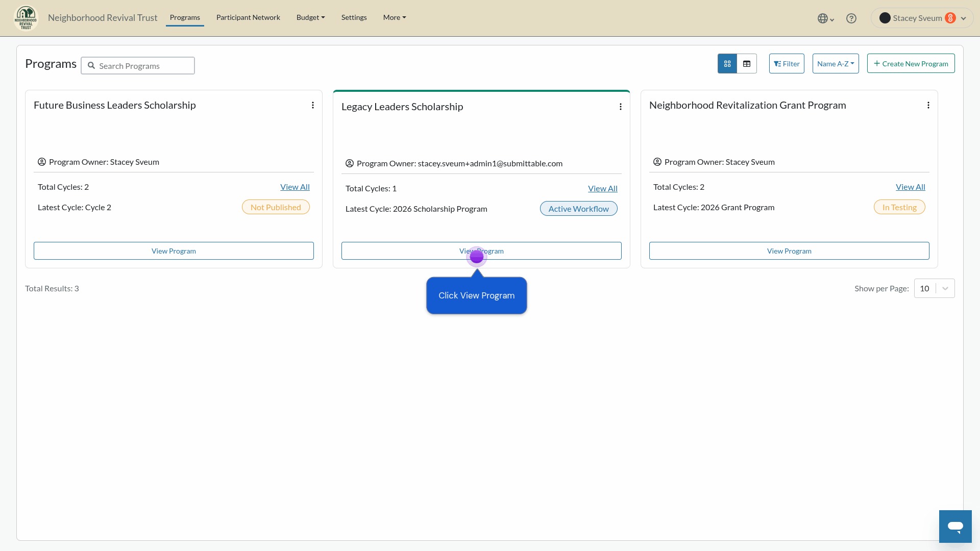The image size is (980, 551).
Task: Click Create New Program button
Action: pyautogui.click(x=911, y=64)
